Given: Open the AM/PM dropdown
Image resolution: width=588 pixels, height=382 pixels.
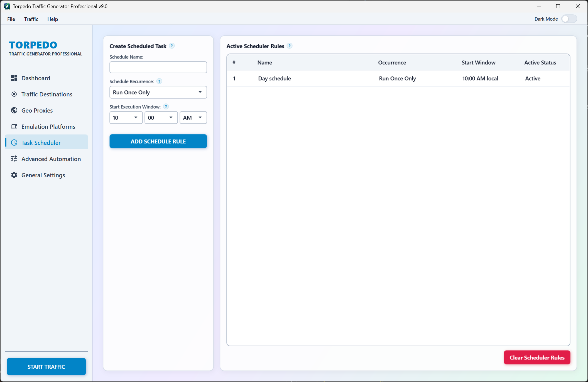Looking at the screenshot, I should (193, 118).
